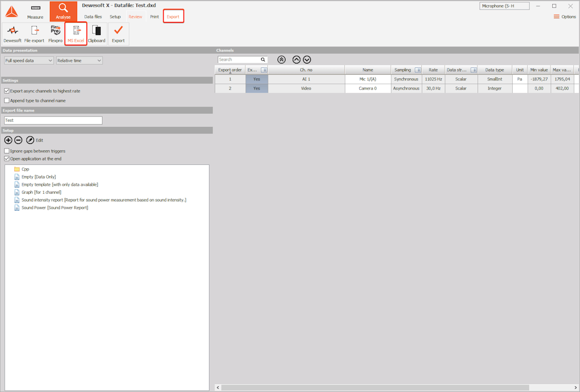
Task: Enable Append type to channel name
Action: (7, 101)
